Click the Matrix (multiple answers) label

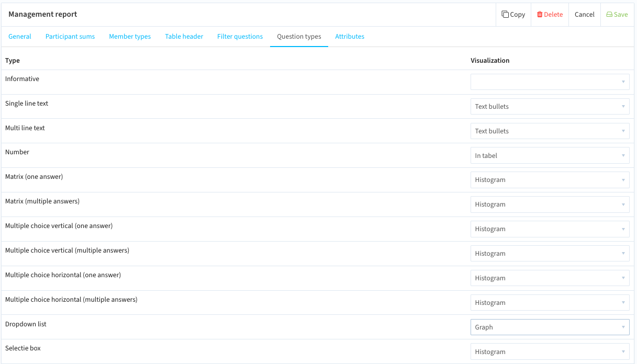click(x=42, y=201)
